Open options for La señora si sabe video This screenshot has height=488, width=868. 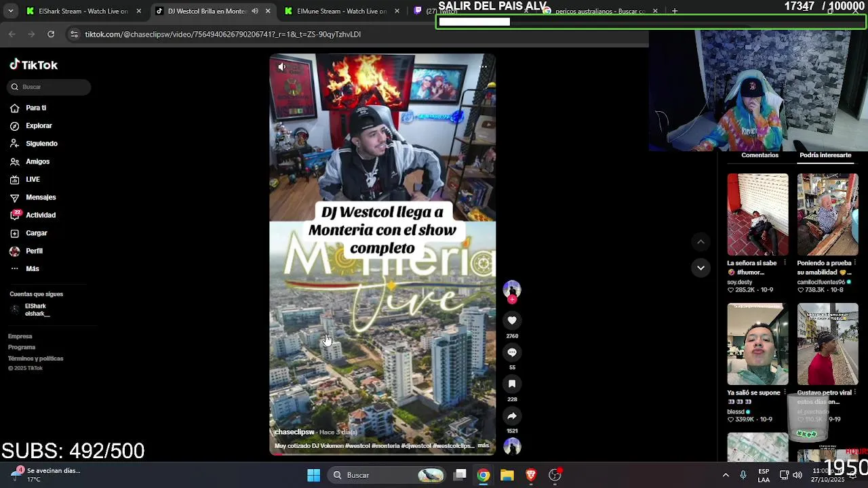[x=785, y=263]
